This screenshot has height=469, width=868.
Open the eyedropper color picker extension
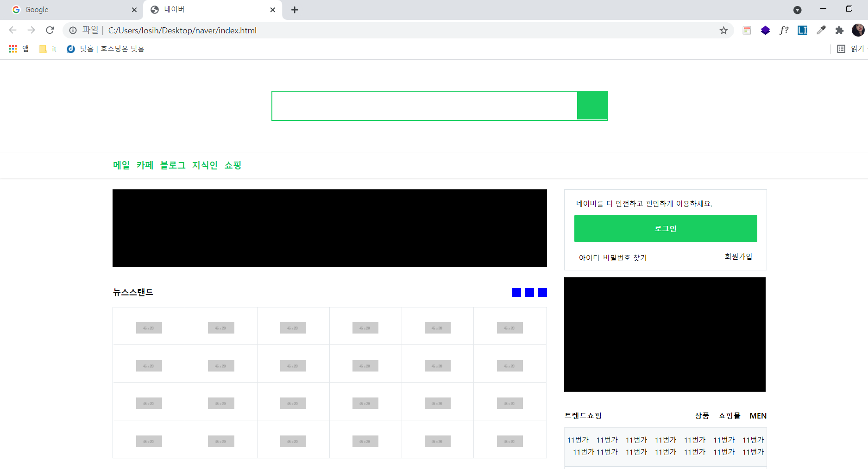coord(821,31)
